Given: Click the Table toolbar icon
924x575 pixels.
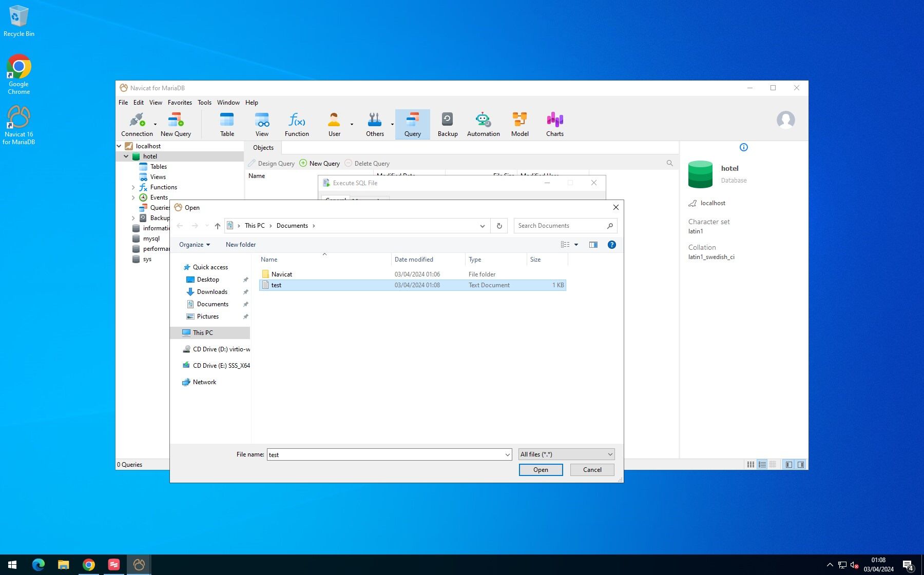Looking at the screenshot, I should (x=227, y=125).
